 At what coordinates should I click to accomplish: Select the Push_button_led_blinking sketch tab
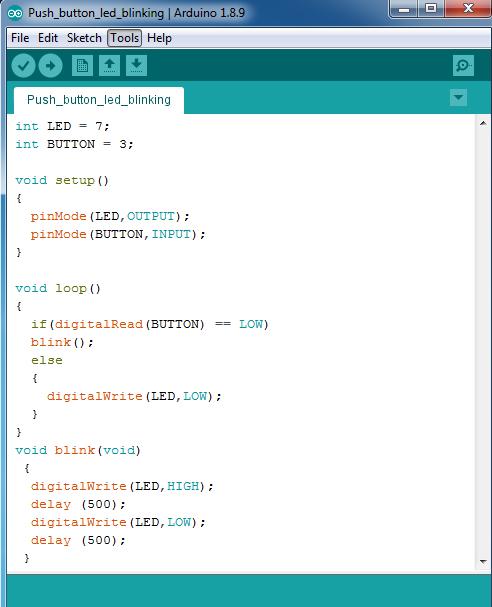(99, 100)
